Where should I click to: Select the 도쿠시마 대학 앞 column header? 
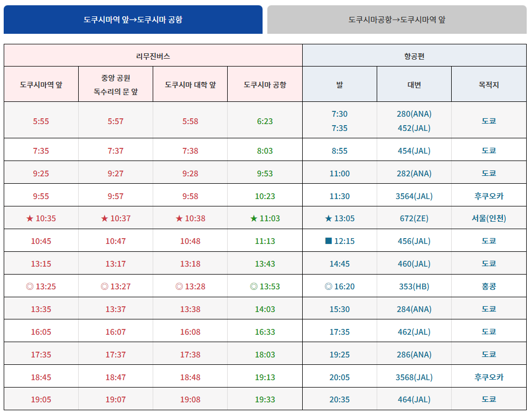point(190,83)
